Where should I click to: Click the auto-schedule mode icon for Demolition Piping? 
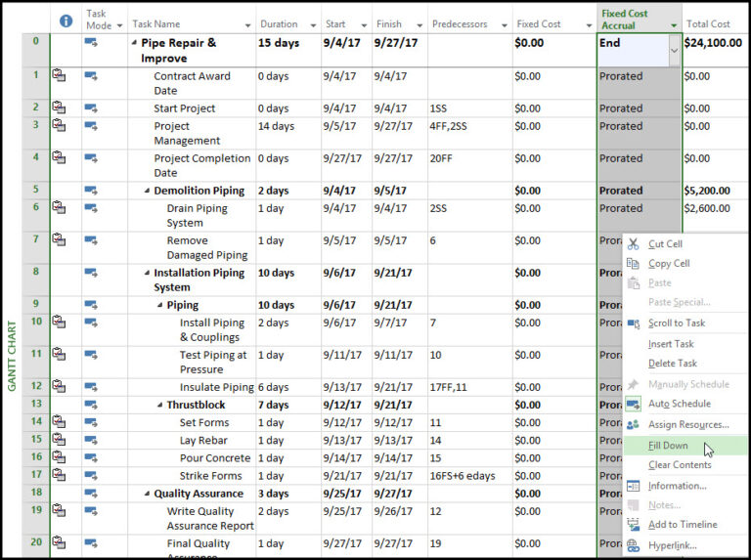click(x=91, y=191)
